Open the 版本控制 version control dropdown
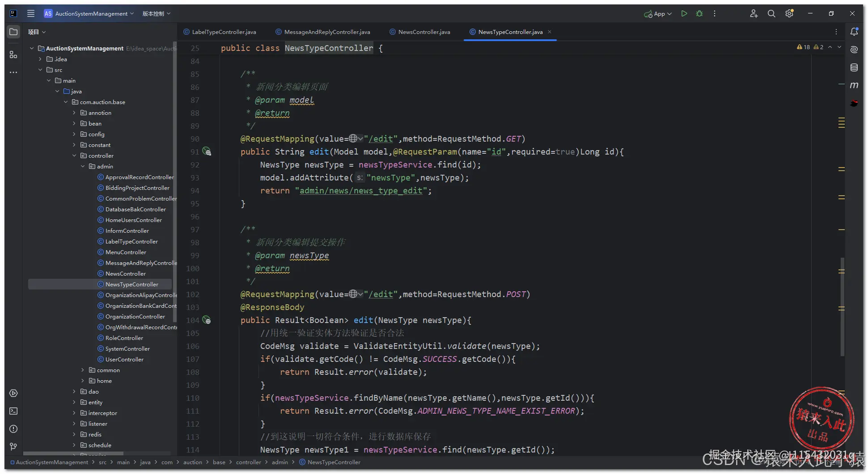 [x=157, y=13]
